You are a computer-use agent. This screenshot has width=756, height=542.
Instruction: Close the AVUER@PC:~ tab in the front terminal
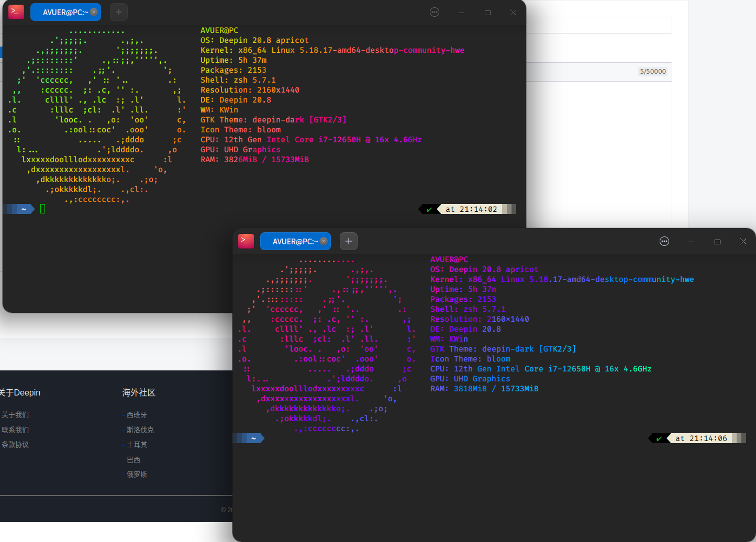click(x=324, y=241)
